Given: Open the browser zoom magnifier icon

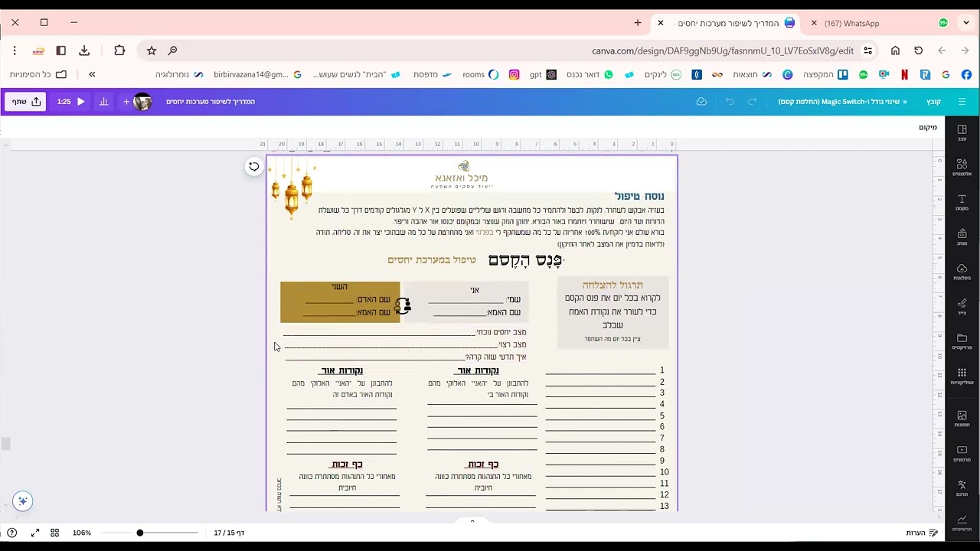Looking at the screenshot, I should click(172, 51).
